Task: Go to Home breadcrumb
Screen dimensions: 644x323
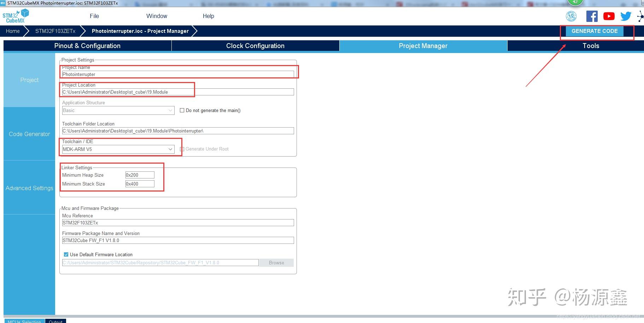Action: click(x=13, y=31)
